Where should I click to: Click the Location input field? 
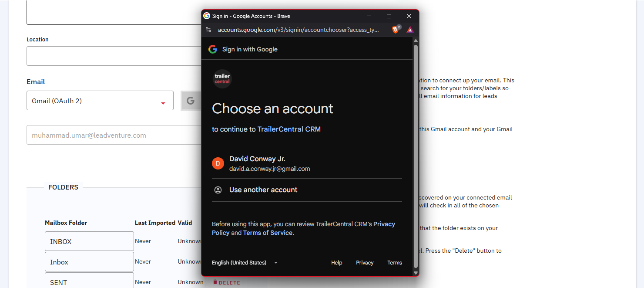[x=114, y=56]
